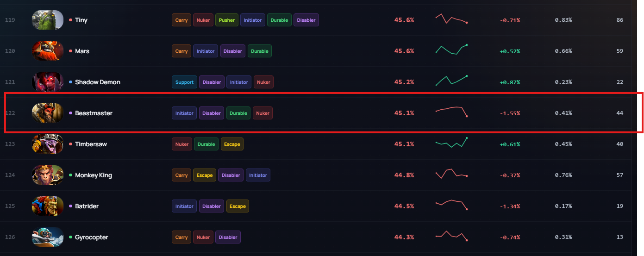This screenshot has height=256, width=644.
Task: Click the Disabler tag on Batrider's row
Action: (212, 206)
